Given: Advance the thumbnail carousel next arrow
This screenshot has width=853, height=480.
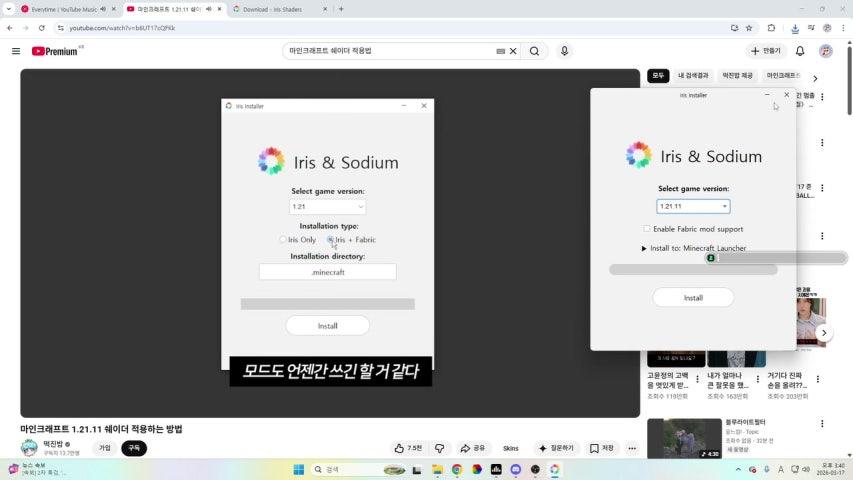Looking at the screenshot, I should click(824, 333).
